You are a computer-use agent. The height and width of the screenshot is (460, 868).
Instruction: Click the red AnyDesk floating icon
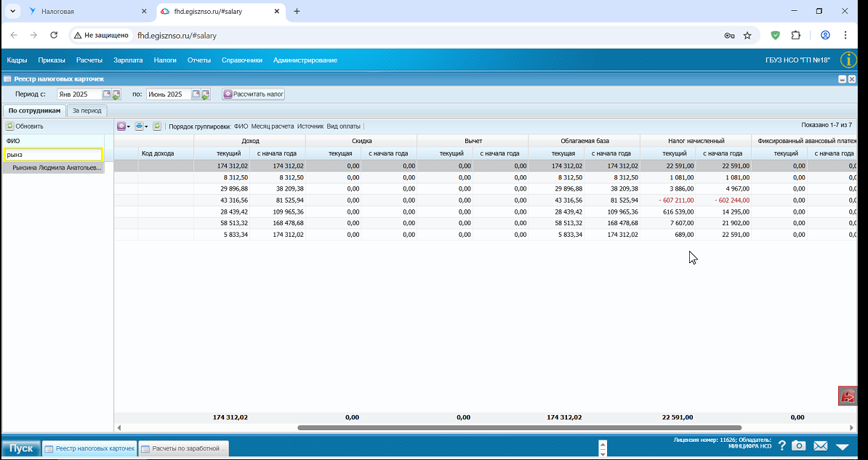(x=848, y=396)
